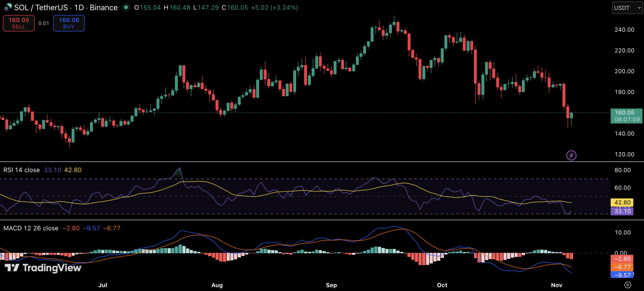Screen dimensions: 644x291
Task: Select the MACD 12 26 close legend
Action: click(31, 228)
